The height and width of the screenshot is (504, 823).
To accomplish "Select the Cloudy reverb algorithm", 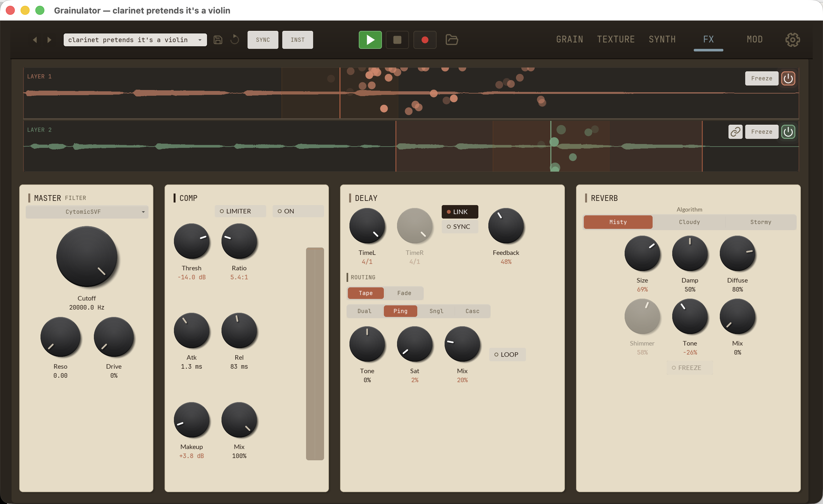I will click(x=689, y=222).
